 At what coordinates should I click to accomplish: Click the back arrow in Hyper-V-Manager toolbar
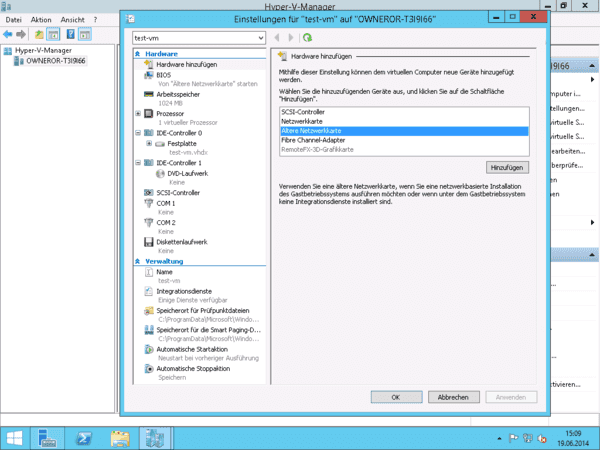coord(8,34)
